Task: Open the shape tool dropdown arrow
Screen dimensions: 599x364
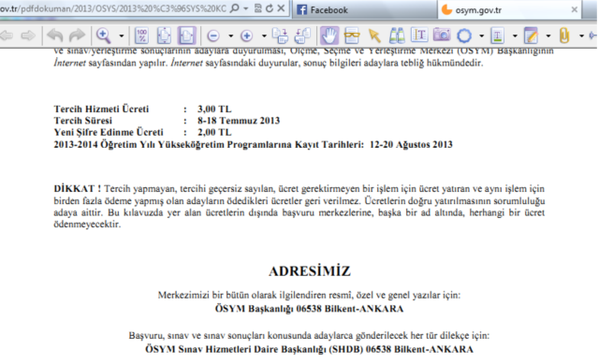Action: (482, 36)
